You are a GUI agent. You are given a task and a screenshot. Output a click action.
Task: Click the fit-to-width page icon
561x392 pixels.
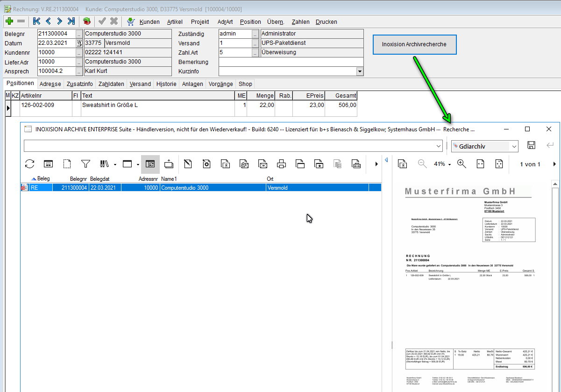click(x=480, y=164)
